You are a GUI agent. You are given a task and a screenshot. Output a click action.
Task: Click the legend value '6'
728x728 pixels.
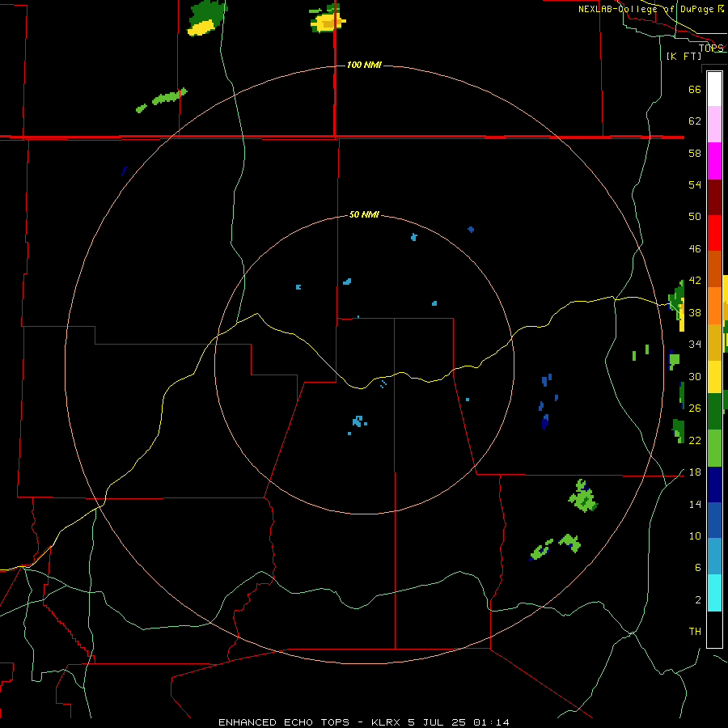point(697,567)
